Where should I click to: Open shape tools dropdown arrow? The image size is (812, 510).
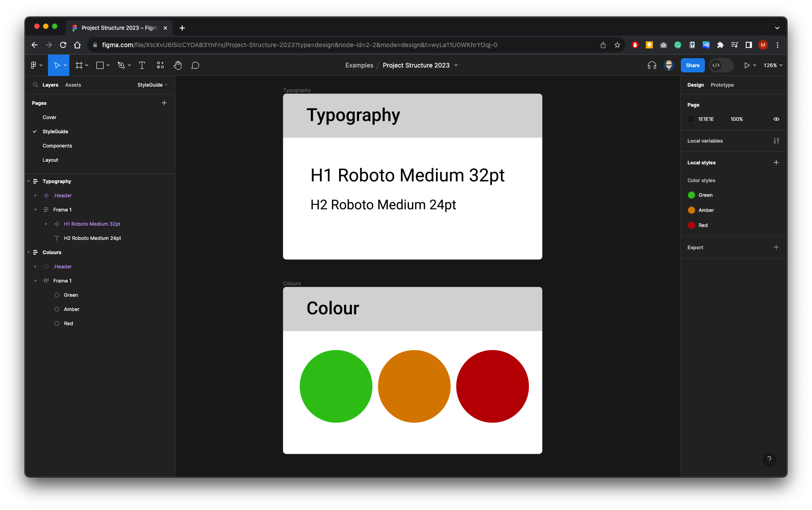pos(108,65)
